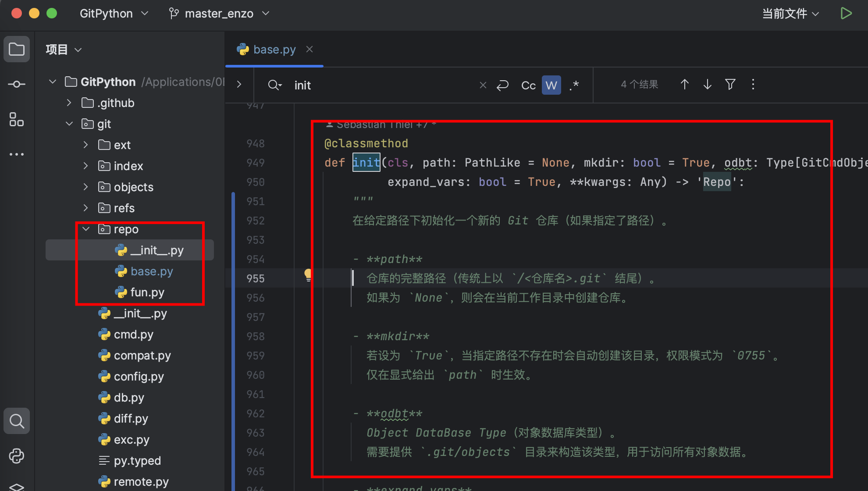This screenshot has height=491, width=868.
Task: Open the Structure tool window icon
Action: 17,119
